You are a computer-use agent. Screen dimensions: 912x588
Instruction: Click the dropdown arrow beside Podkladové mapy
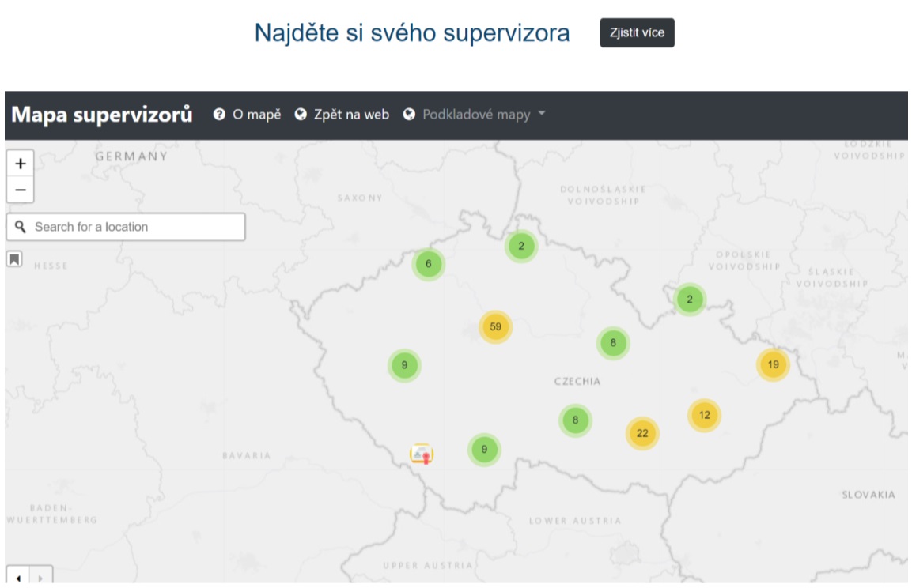point(542,115)
